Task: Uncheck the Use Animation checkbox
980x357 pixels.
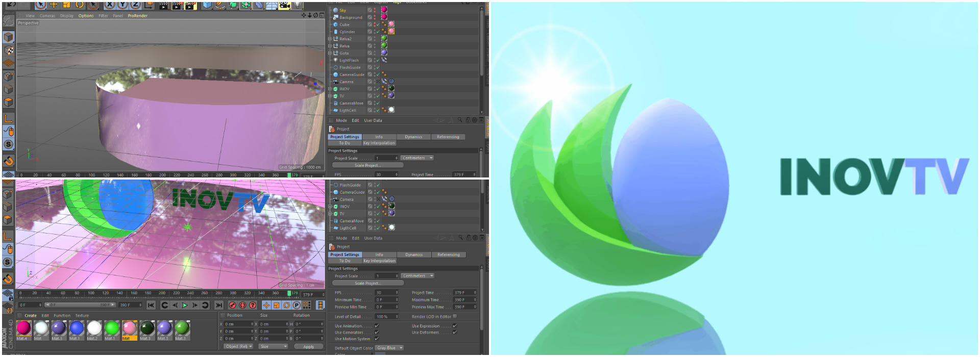Action: coord(377,326)
